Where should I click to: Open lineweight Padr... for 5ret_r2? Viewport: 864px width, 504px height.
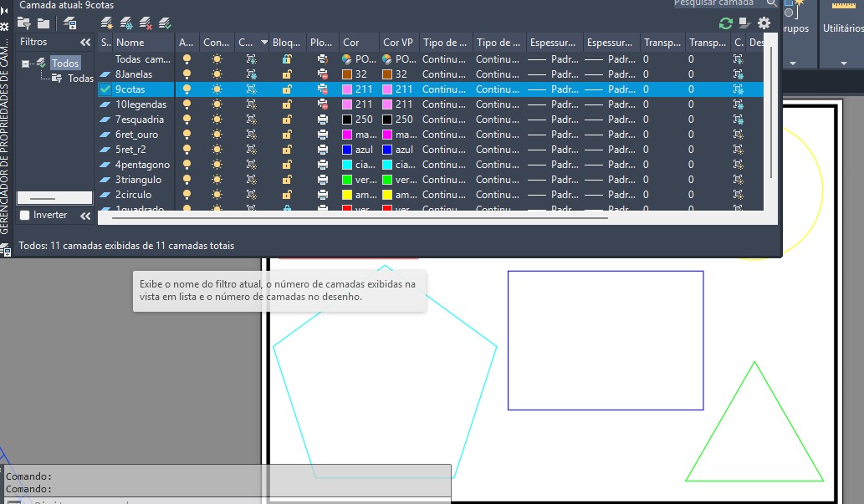[x=553, y=150]
